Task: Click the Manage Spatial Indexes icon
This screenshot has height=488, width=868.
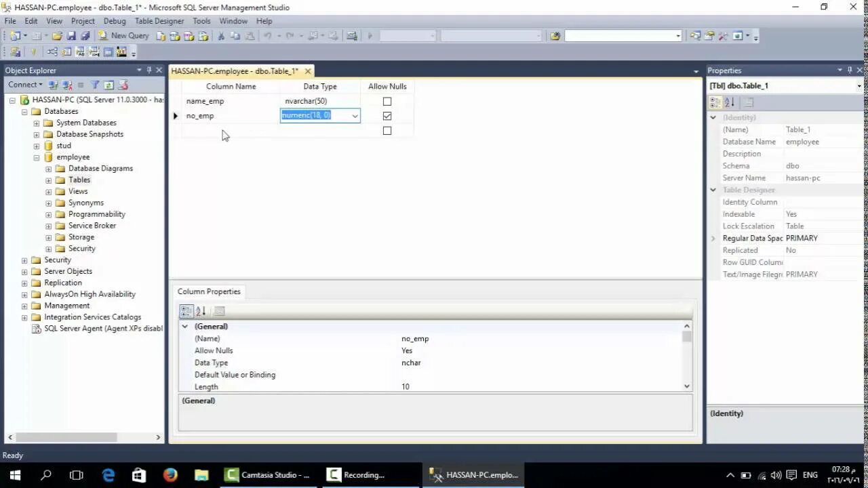Action: (121, 52)
